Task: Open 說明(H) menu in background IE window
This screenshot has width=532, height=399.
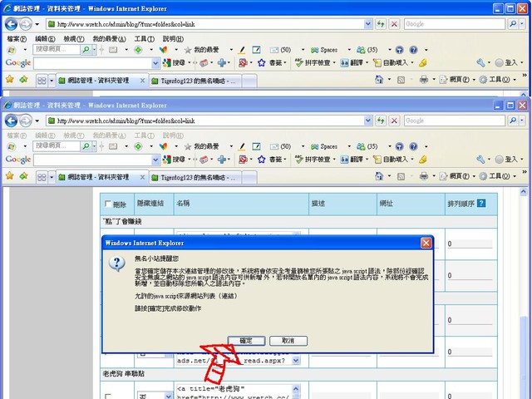Action: click(x=173, y=39)
